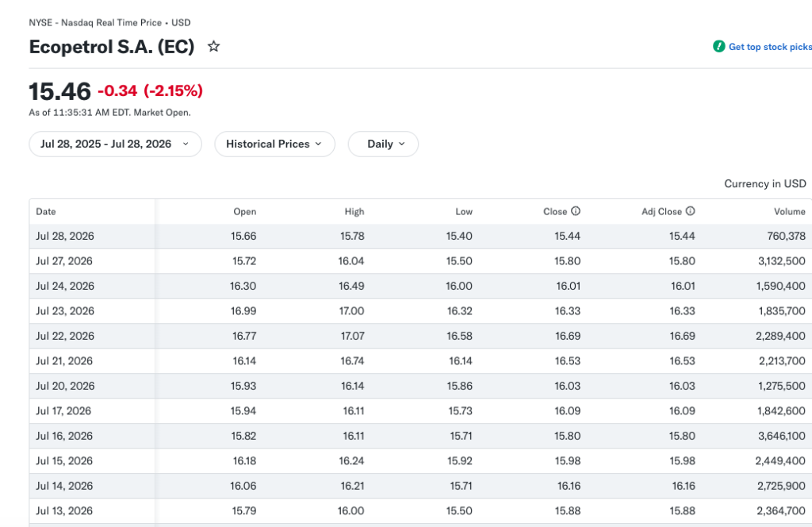Click the Ecopetrol S.A. (EC) title
Viewport: 812px width, 527px height.
point(112,47)
